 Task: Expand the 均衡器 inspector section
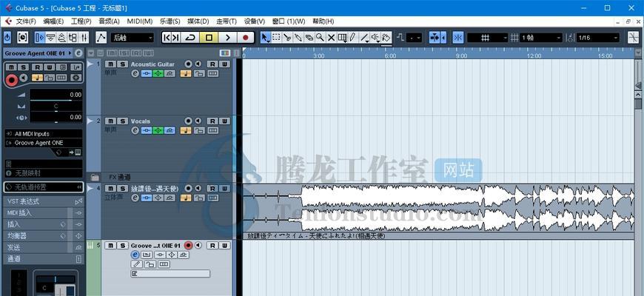point(43,236)
